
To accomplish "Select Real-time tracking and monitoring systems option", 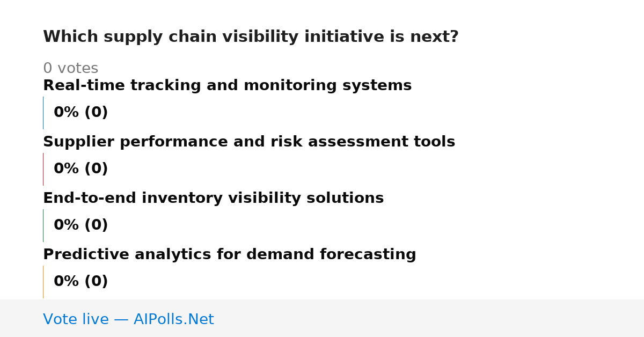I will pos(227,86).
